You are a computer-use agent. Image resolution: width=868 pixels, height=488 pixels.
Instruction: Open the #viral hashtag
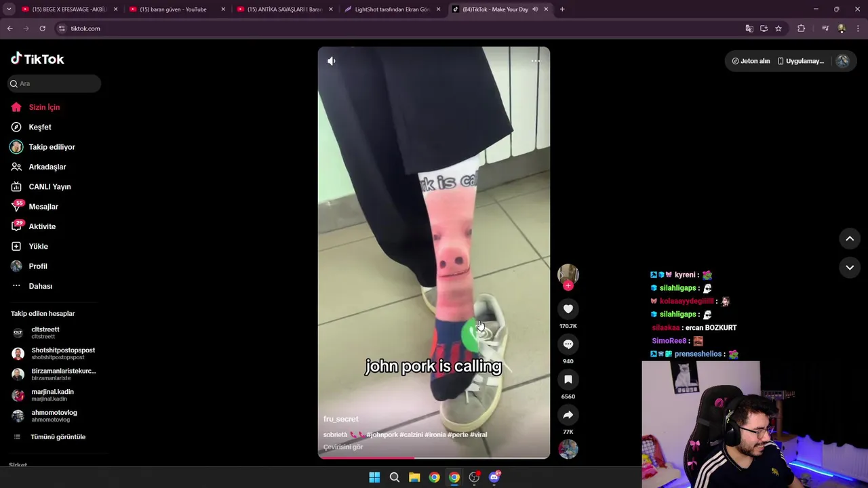click(x=478, y=434)
